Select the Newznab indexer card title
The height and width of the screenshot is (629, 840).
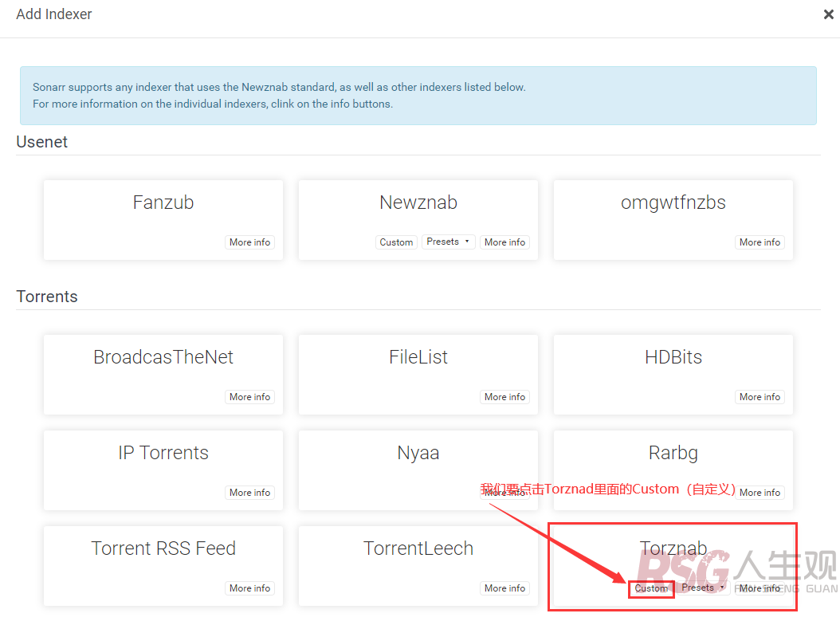[x=418, y=202]
